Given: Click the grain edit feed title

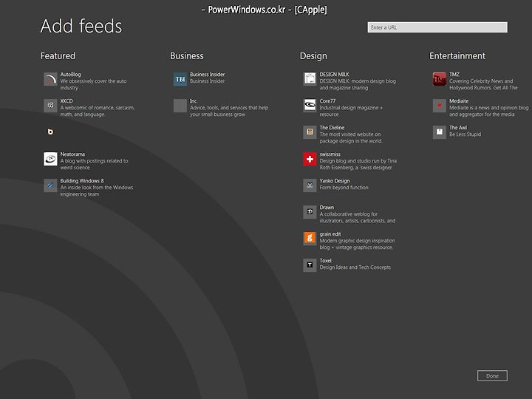Looking at the screenshot, I should click(330, 234).
